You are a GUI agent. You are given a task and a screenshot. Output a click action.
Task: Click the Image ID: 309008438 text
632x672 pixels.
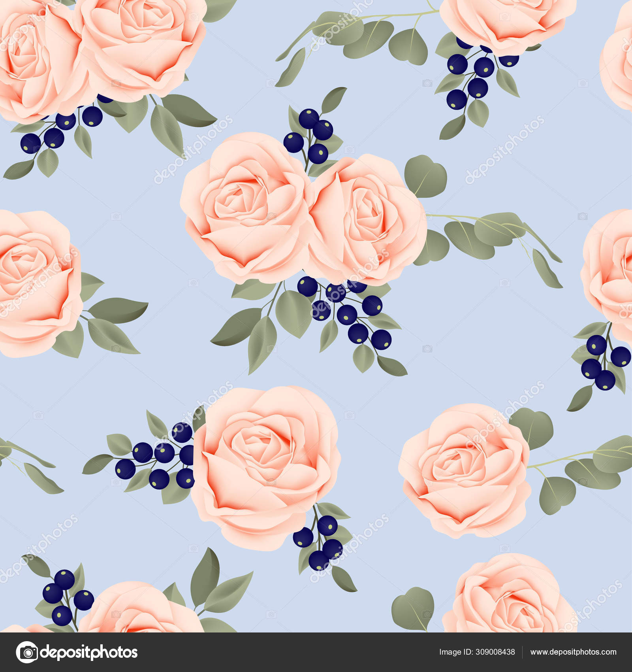point(477,652)
